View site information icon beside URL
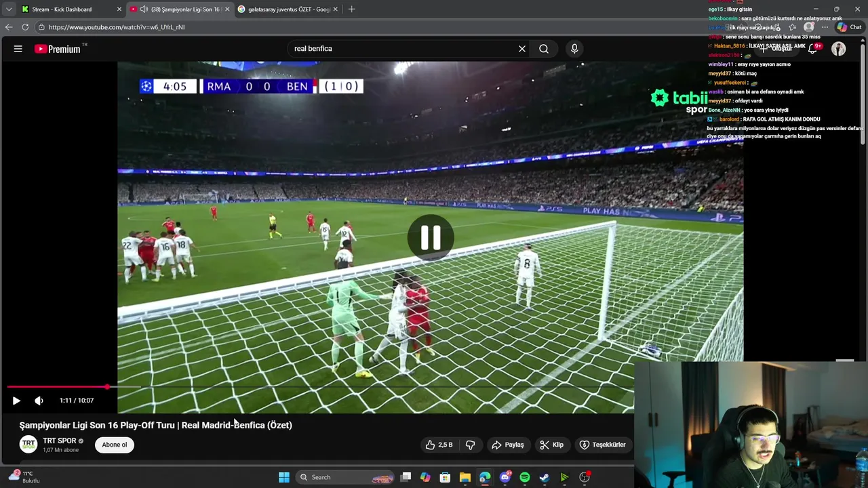This screenshot has height=488, width=868. coord(41,27)
